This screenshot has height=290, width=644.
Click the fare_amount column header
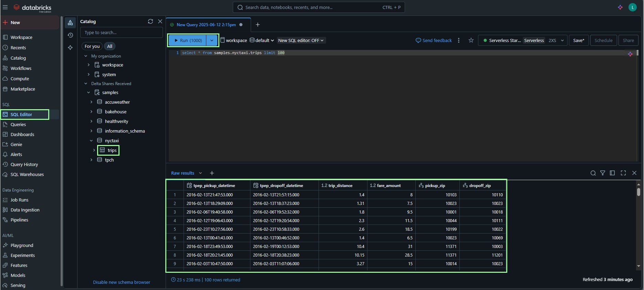pos(391,185)
